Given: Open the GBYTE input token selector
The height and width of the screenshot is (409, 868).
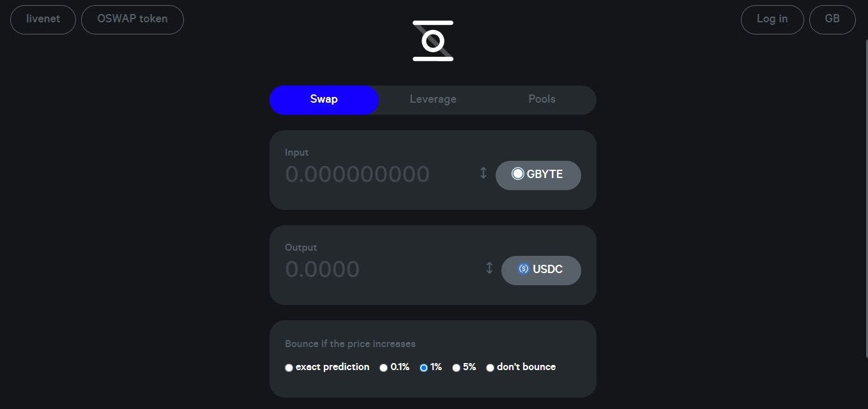Looking at the screenshot, I should (538, 175).
